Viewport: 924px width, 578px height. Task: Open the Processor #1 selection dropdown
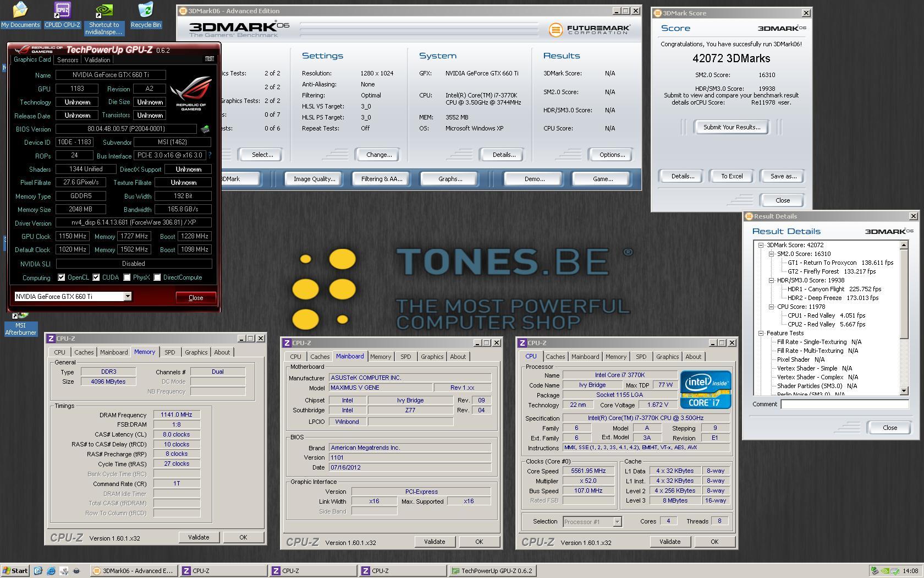click(617, 521)
